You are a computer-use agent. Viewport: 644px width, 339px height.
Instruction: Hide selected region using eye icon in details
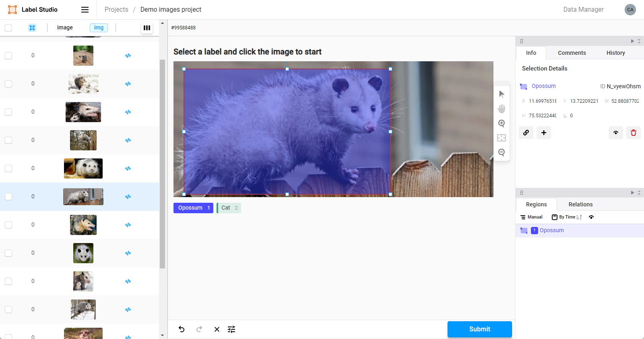point(616,133)
